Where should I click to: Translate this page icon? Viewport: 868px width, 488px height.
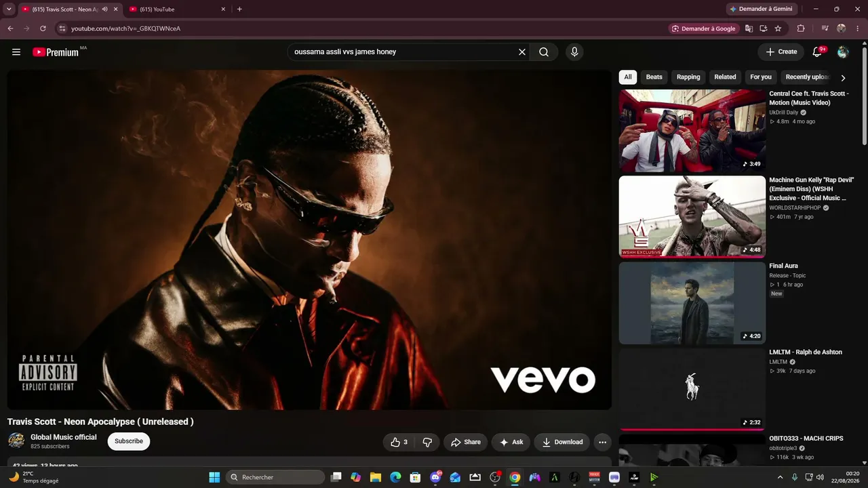pos(749,28)
